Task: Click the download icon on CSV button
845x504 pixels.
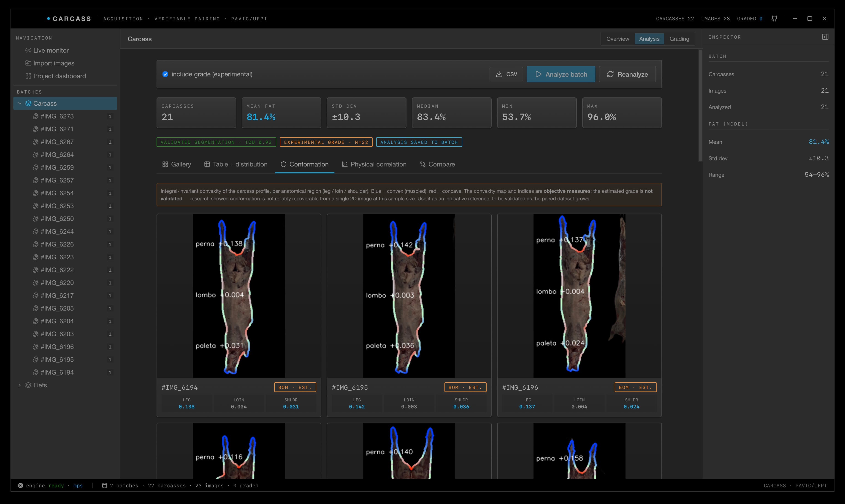Action: tap(499, 74)
